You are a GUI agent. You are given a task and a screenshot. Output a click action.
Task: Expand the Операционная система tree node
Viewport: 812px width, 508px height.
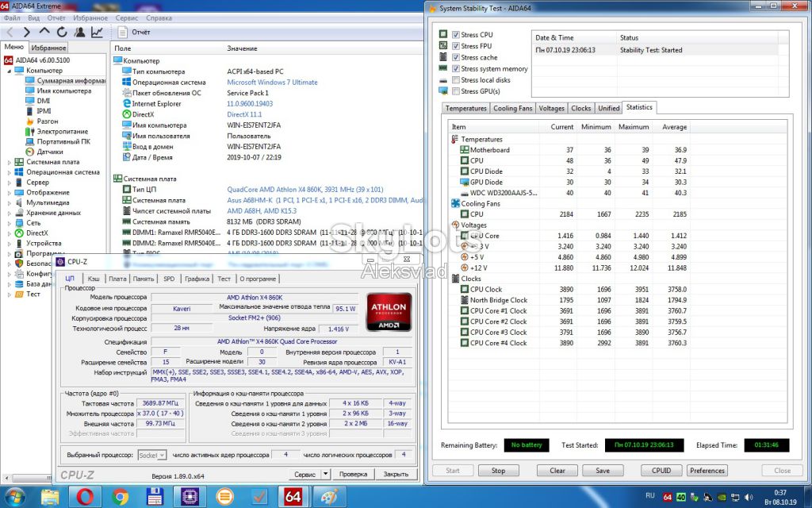coord(9,172)
